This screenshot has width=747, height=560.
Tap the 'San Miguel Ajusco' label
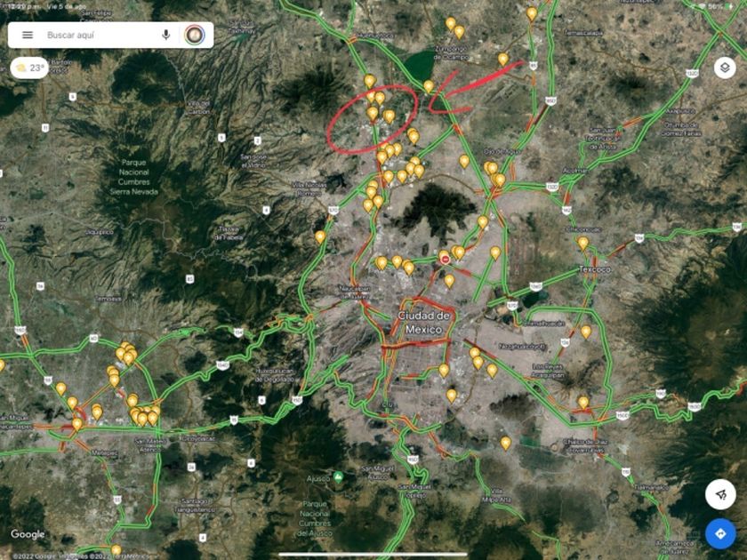(377, 472)
